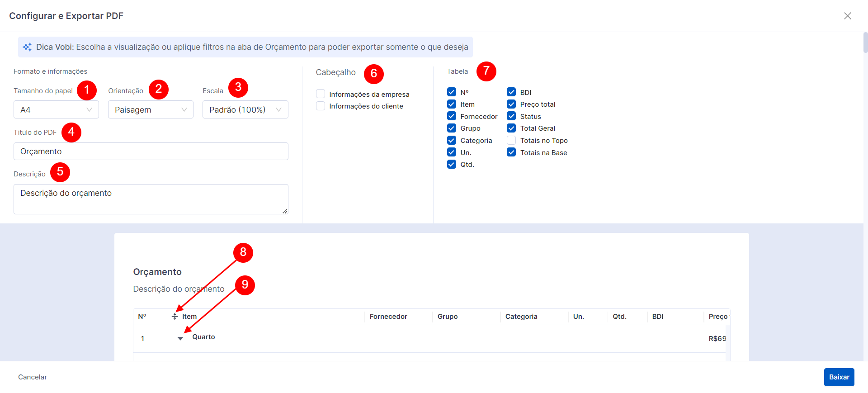
Task: Click the textarea resize handle in Descrição
Action: pos(285,211)
